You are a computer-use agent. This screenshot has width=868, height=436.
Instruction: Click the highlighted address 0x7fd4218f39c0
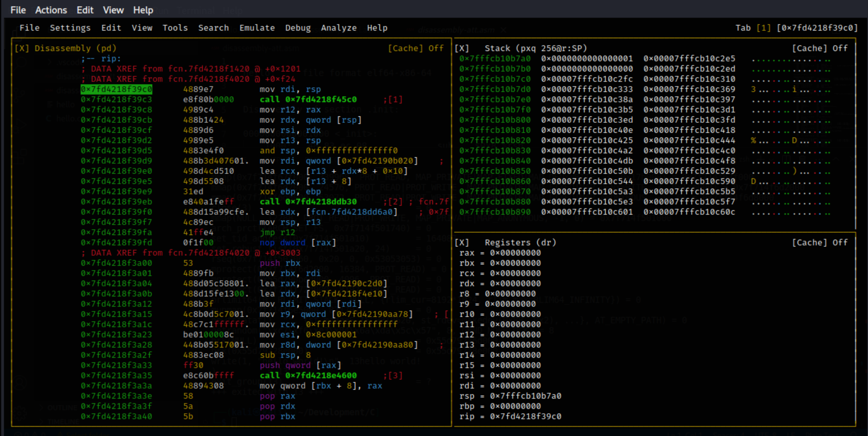116,89
